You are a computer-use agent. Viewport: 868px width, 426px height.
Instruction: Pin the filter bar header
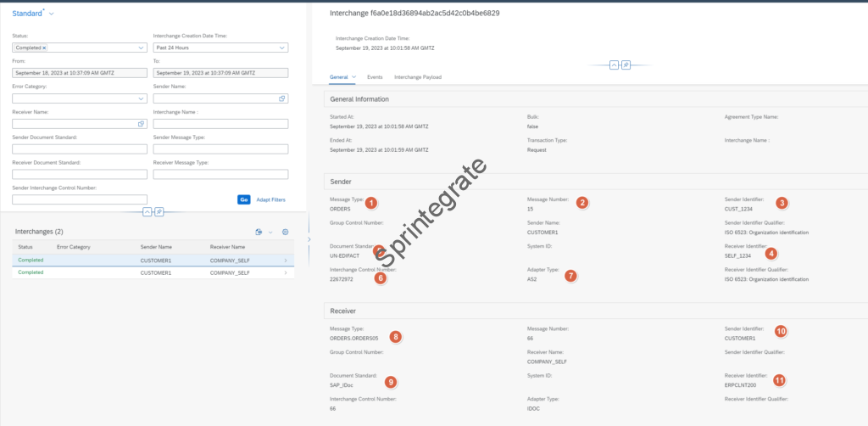[x=159, y=211]
